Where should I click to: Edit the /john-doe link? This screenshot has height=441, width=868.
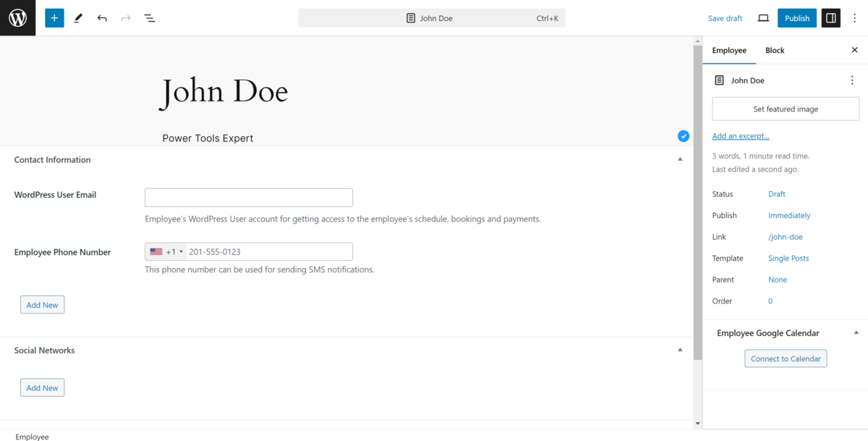(786, 237)
